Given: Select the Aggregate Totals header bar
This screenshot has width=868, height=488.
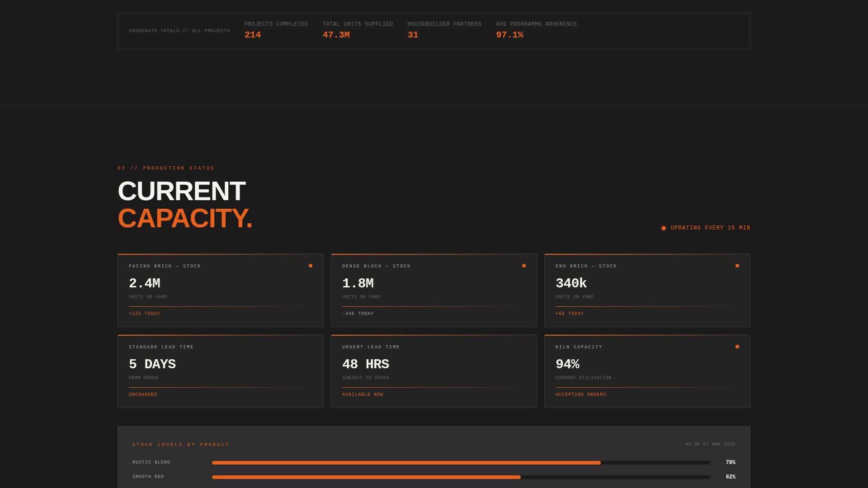Looking at the screenshot, I should coord(434,31).
